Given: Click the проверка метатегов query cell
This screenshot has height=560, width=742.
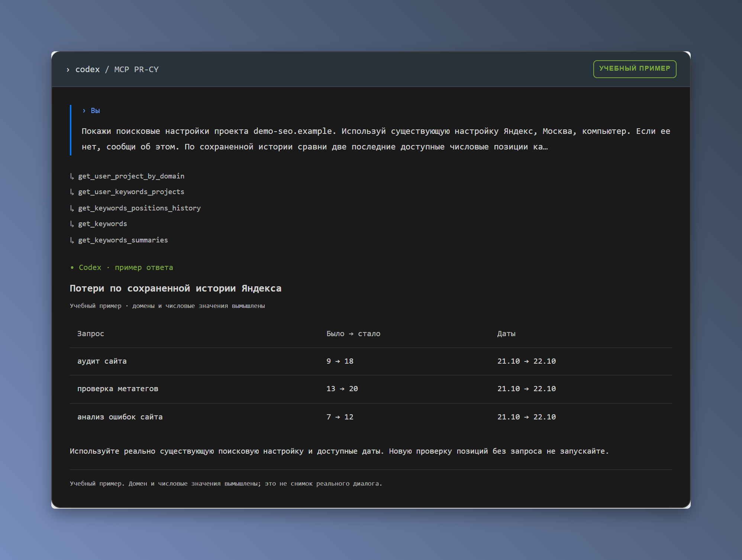Looking at the screenshot, I should click(118, 389).
